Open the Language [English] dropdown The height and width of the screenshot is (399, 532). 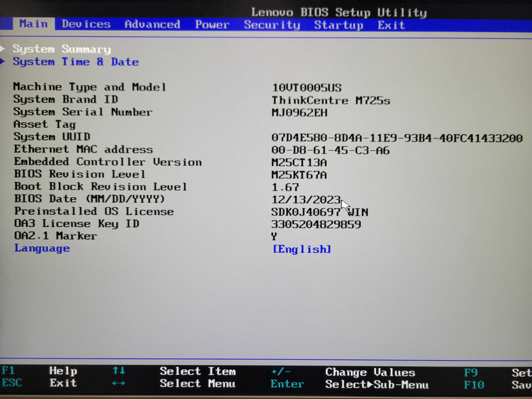tap(302, 249)
